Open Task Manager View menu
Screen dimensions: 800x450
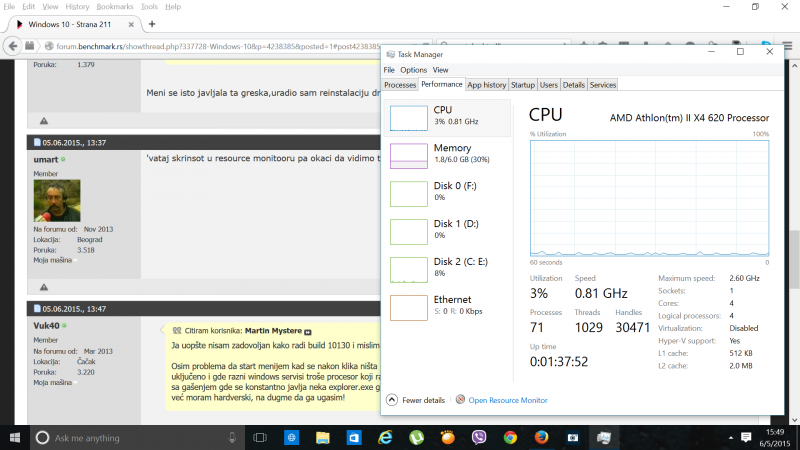tap(440, 70)
